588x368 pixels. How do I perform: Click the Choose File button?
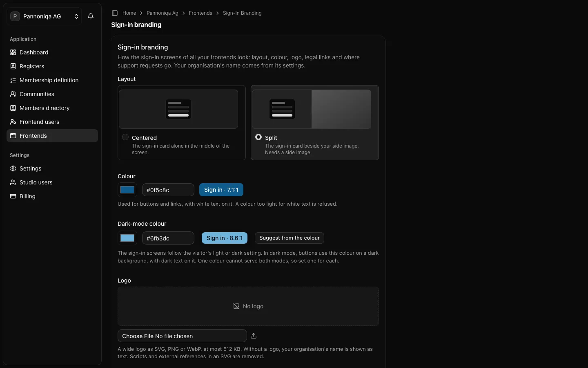(138, 336)
